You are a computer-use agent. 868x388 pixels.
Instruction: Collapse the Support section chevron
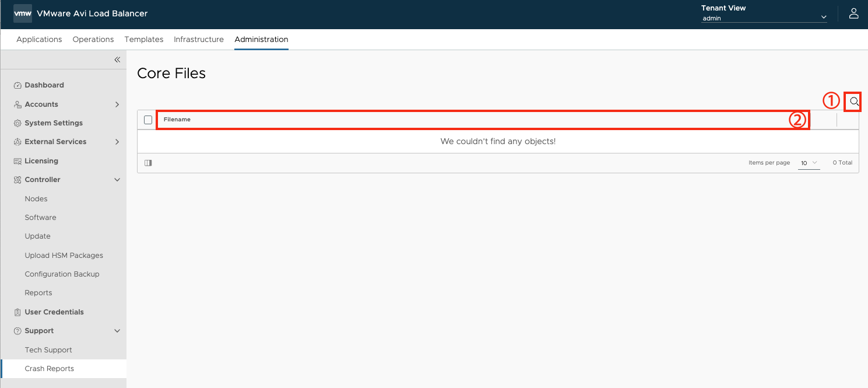pyautogui.click(x=117, y=331)
